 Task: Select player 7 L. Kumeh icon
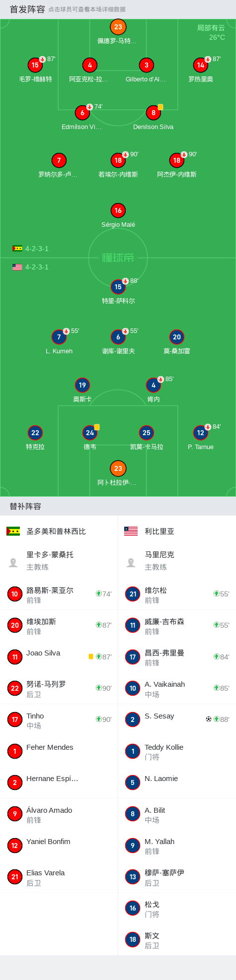59,337
